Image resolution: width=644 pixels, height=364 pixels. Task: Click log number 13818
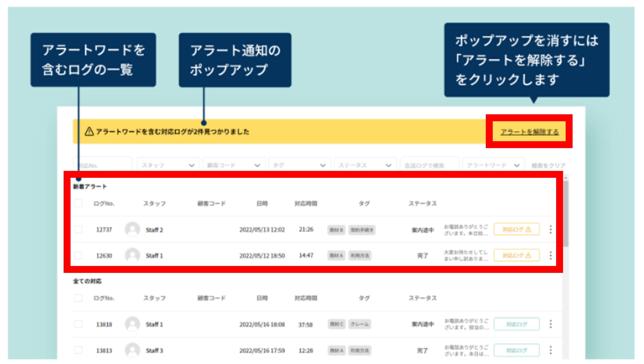[x=104, y=324]
